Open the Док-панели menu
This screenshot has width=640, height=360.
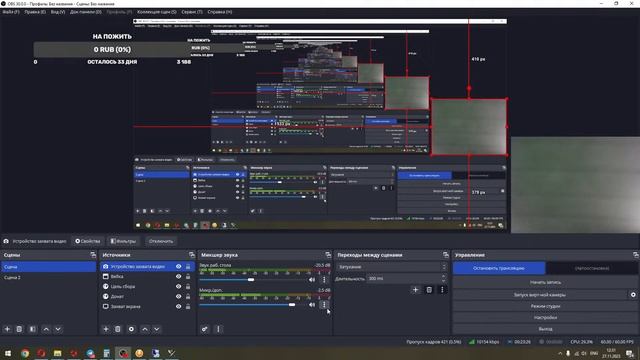pos(86,12)
